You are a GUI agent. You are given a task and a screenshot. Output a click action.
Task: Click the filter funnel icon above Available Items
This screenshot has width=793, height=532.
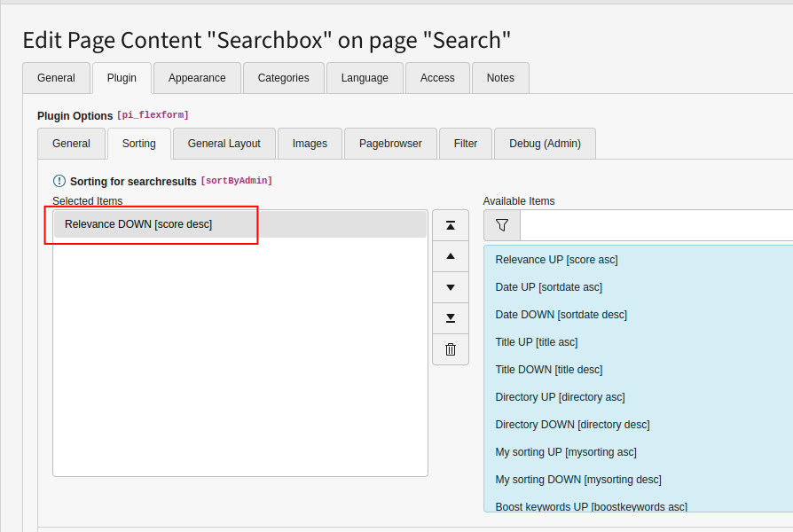click(501, 224)
